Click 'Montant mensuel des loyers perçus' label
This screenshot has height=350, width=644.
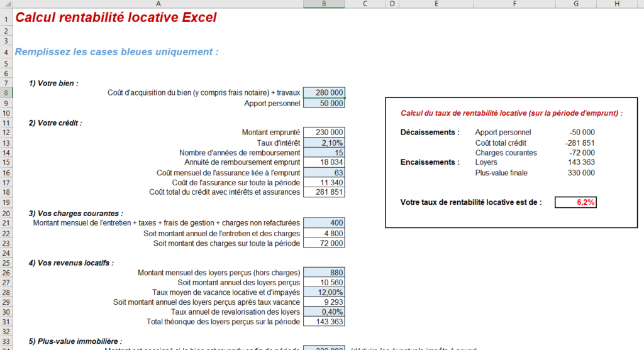219,273
